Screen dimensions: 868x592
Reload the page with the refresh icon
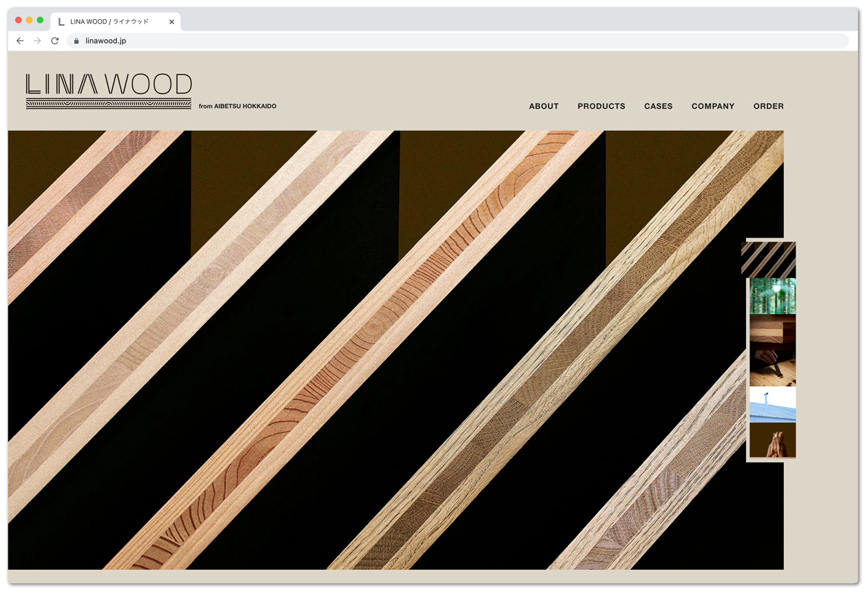click(55, 41)
